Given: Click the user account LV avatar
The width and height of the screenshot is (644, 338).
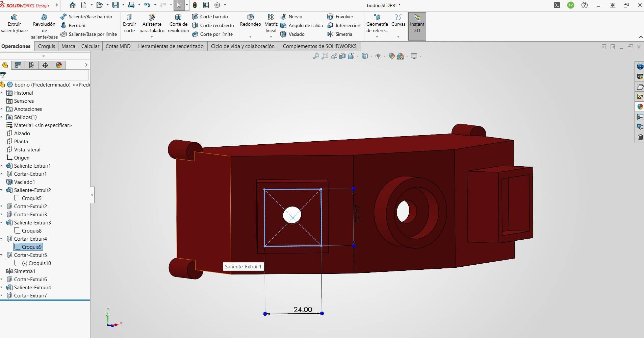Looking at the screenshot, I should coord(571,5).
